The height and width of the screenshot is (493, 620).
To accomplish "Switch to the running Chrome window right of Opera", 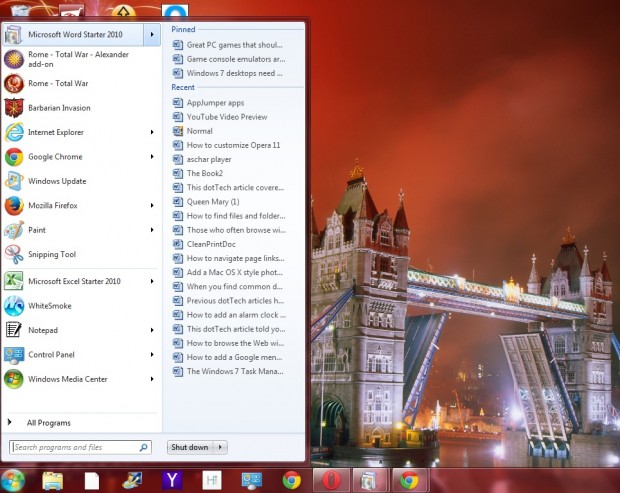I will click(410, 481).
